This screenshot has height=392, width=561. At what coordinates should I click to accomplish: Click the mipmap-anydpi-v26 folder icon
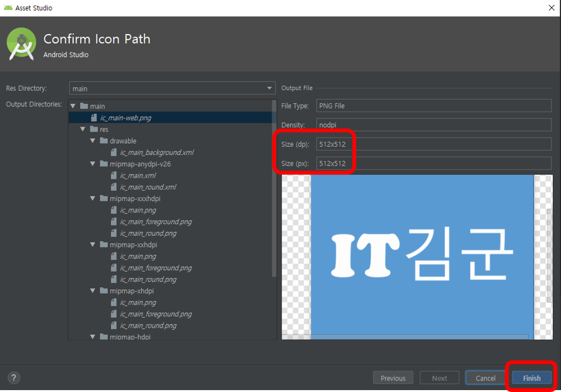(x=104, y=163)
